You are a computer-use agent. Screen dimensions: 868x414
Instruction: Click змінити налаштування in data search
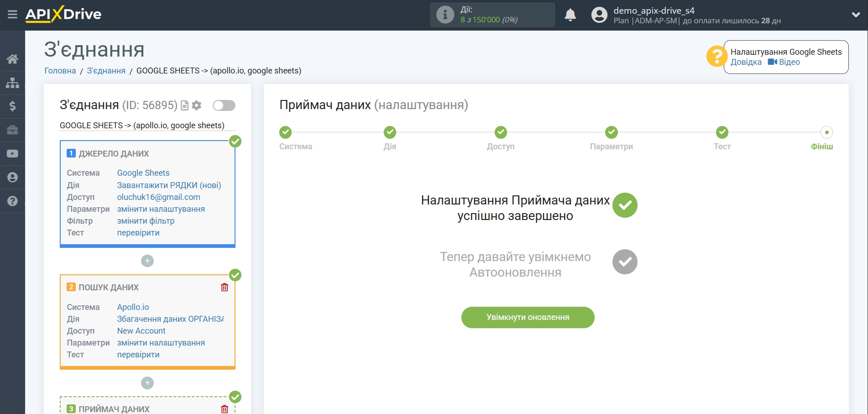click(x=161, y=343)
